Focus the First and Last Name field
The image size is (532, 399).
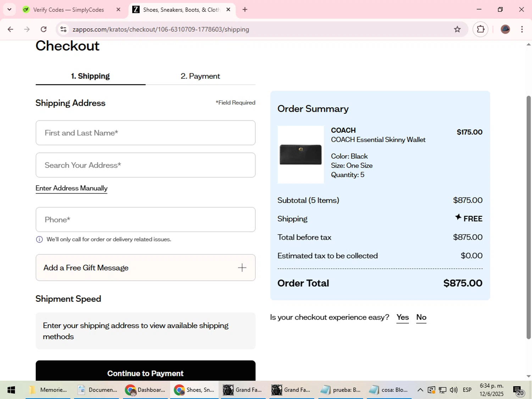[145, 133]
